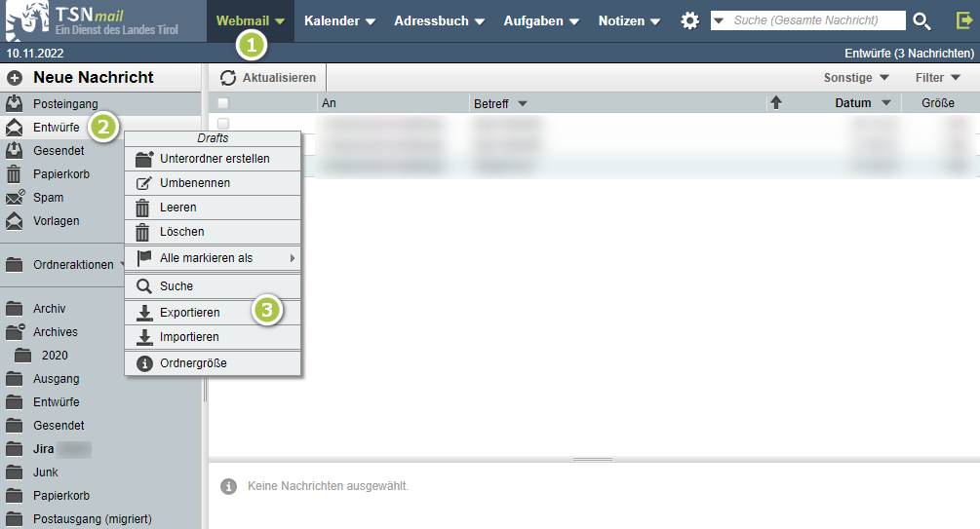Click the download icon beside Exportieren

point(144,313)
